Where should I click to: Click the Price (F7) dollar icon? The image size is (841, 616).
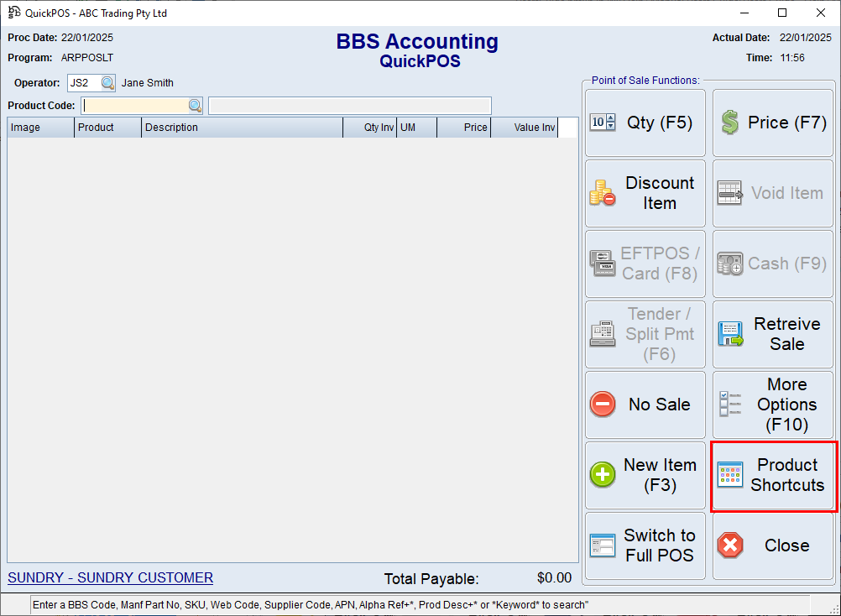click(x=730, y=122)
